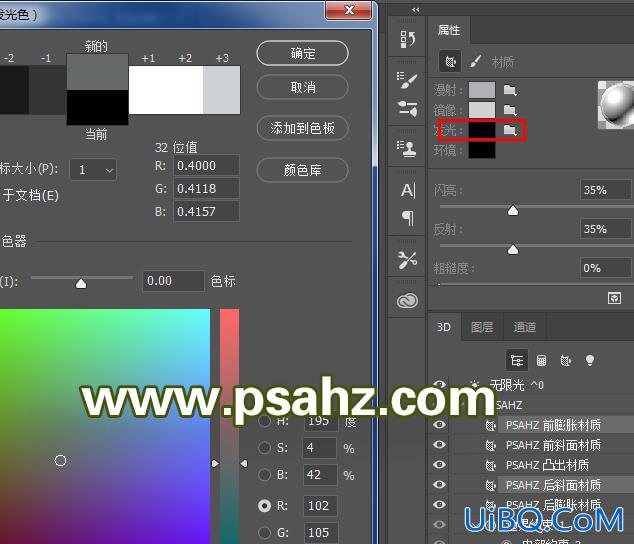Open the Brush settings panel icon

coord(407,108)
